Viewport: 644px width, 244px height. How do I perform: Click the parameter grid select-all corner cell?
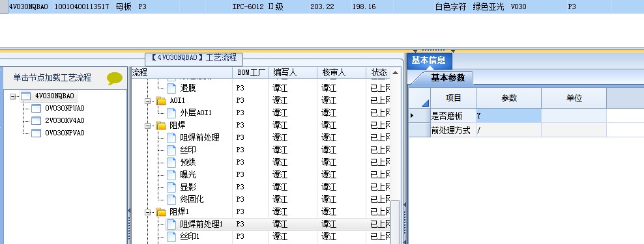[x=419, y=98]
